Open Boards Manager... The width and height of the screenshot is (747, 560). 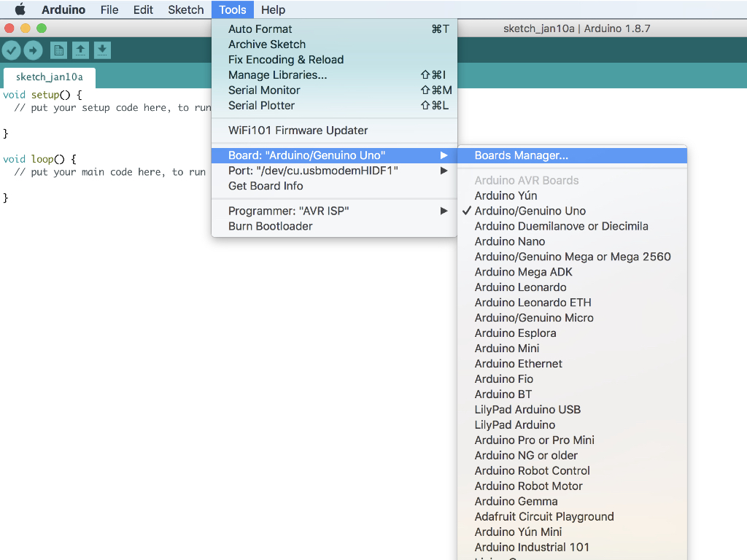tap(572, 155)
